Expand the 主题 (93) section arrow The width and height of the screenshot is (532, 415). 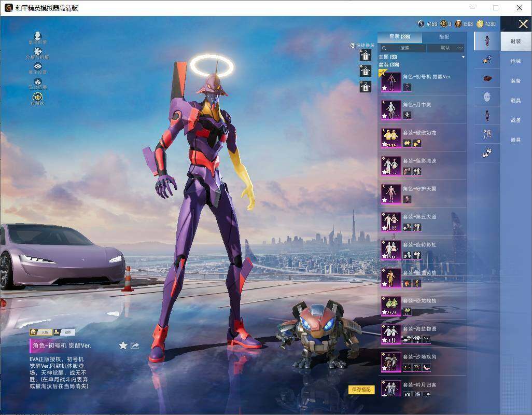(x=463, y=57)
